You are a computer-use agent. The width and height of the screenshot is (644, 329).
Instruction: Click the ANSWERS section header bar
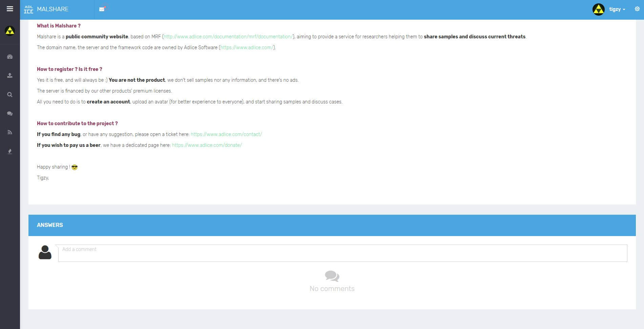pos(332,225)
